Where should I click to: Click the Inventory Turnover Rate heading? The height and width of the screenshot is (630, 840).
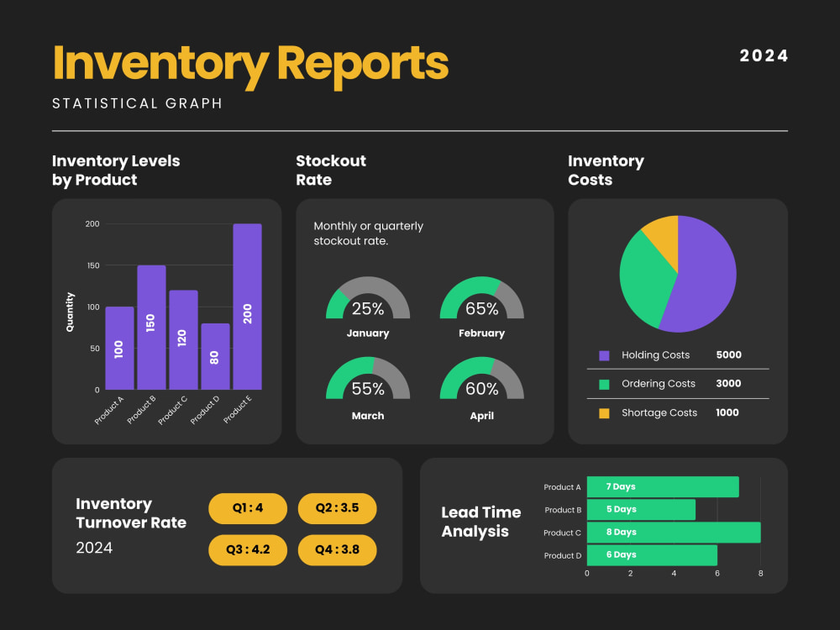pyautogui.click(x=131, y=513)
